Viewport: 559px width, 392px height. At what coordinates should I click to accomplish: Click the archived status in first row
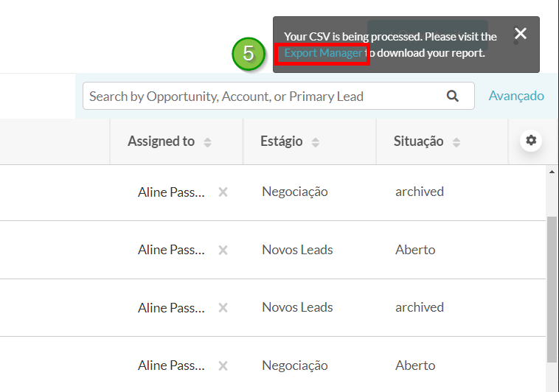419,192
